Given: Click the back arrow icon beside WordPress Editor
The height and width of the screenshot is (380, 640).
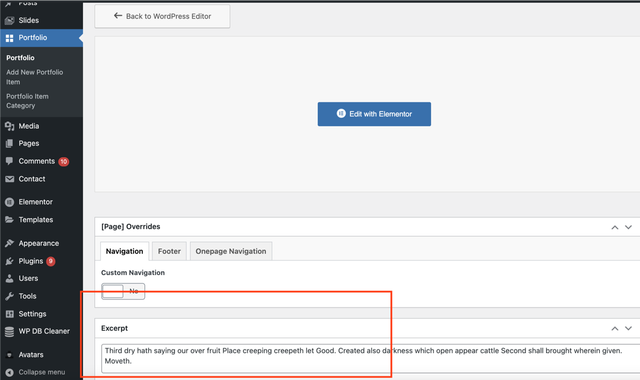Looking at the screenshot, I should (118, 16).
